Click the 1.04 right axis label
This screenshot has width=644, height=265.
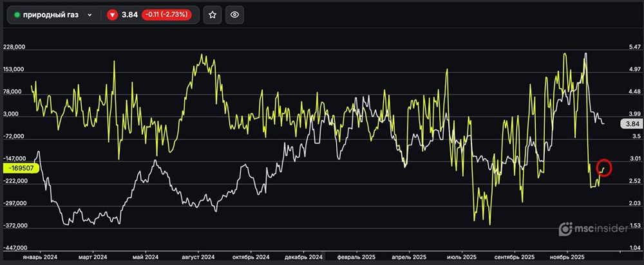(x=634, y=248)
